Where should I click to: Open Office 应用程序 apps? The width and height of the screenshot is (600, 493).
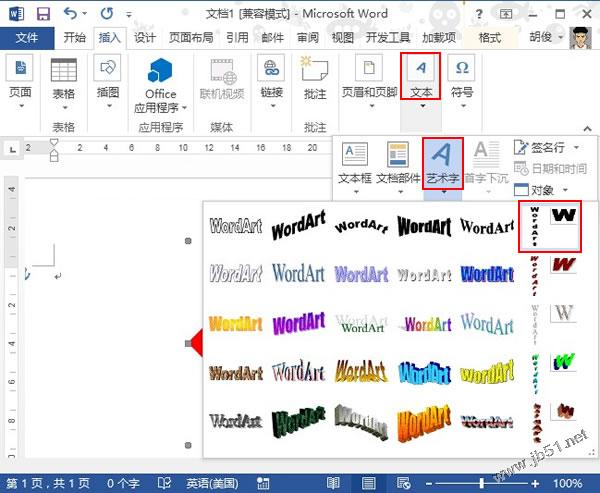pos(161,85)
